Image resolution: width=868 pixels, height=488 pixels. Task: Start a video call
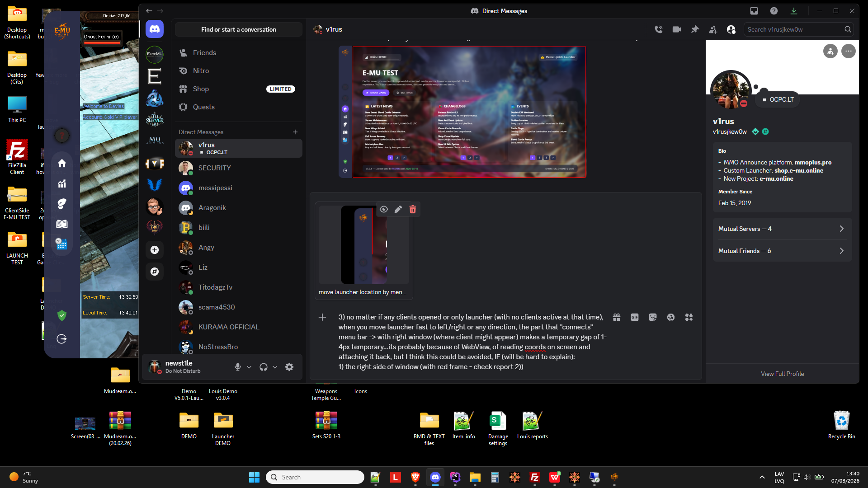pos(677,29)
